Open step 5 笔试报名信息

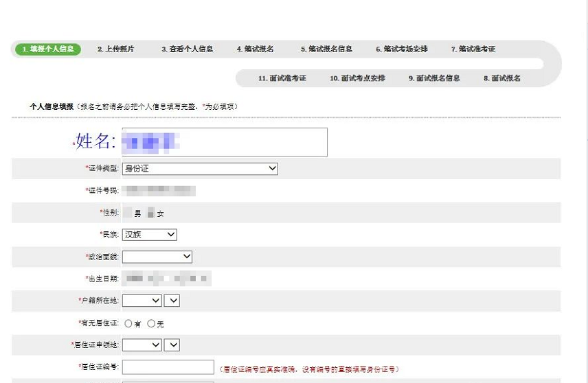point(326,49)
